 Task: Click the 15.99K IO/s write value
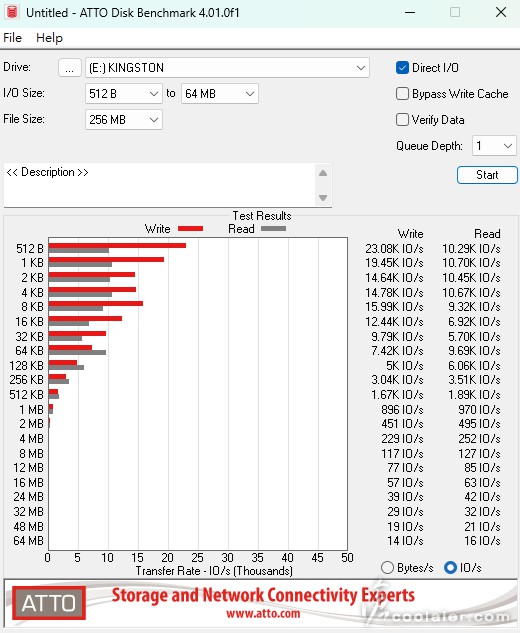click(x=394, y=307)
